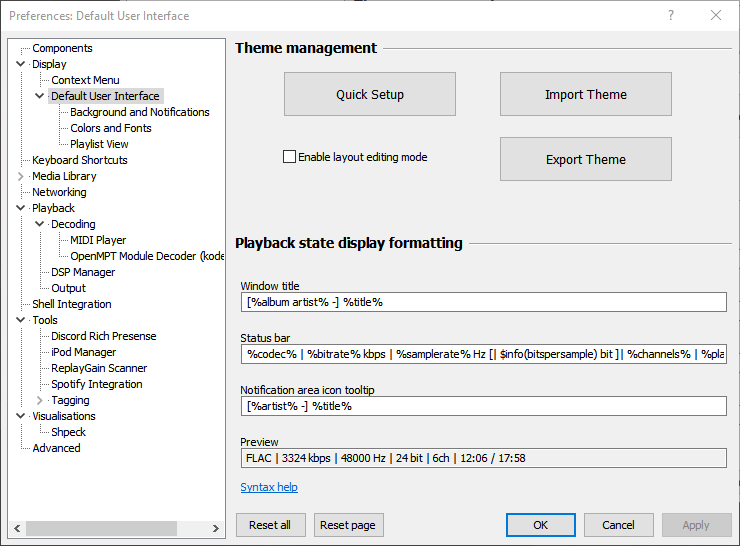Click the Import Theme button
Viewport: 740px width, 546px height.
coord(585,95)
